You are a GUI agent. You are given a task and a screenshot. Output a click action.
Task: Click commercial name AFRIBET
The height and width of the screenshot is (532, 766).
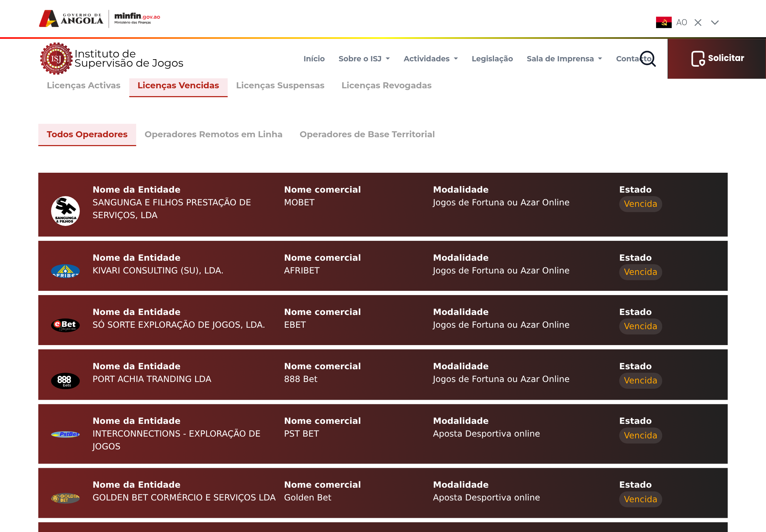point(302,271)
